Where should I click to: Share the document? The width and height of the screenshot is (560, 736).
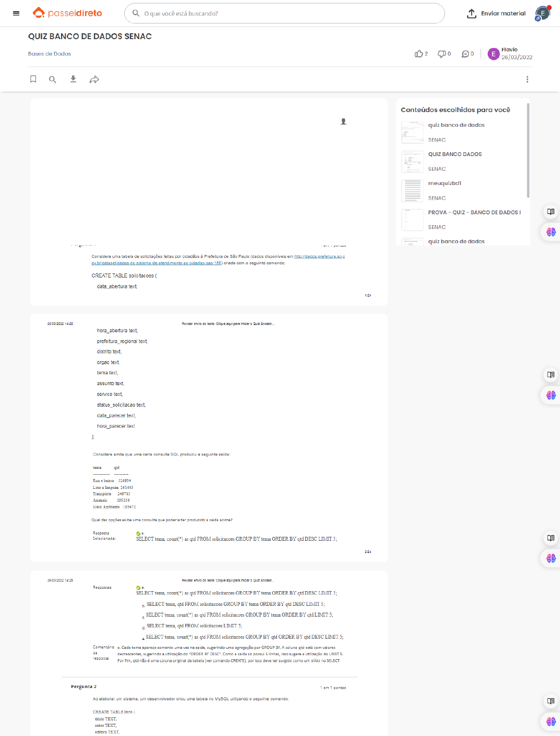(94, 79)
